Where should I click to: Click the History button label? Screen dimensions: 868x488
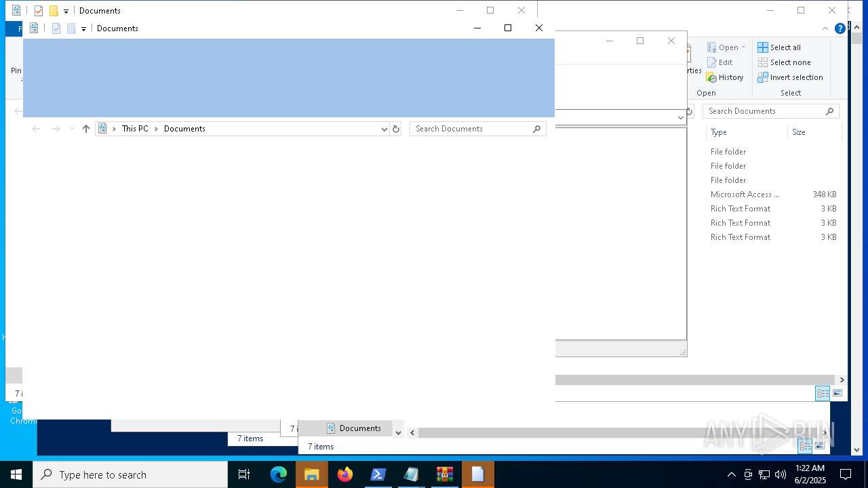tap(731, 77)
